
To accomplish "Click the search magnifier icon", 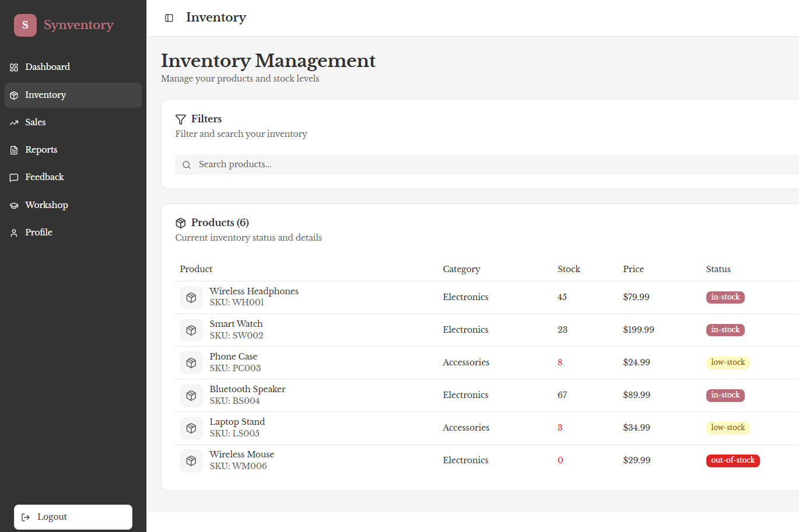I will click(187, 165).
